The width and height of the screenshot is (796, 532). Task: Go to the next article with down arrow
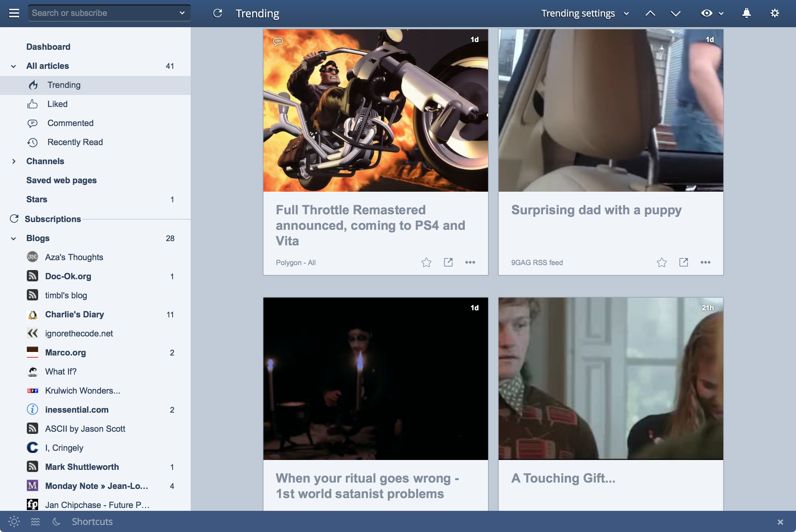676,13
